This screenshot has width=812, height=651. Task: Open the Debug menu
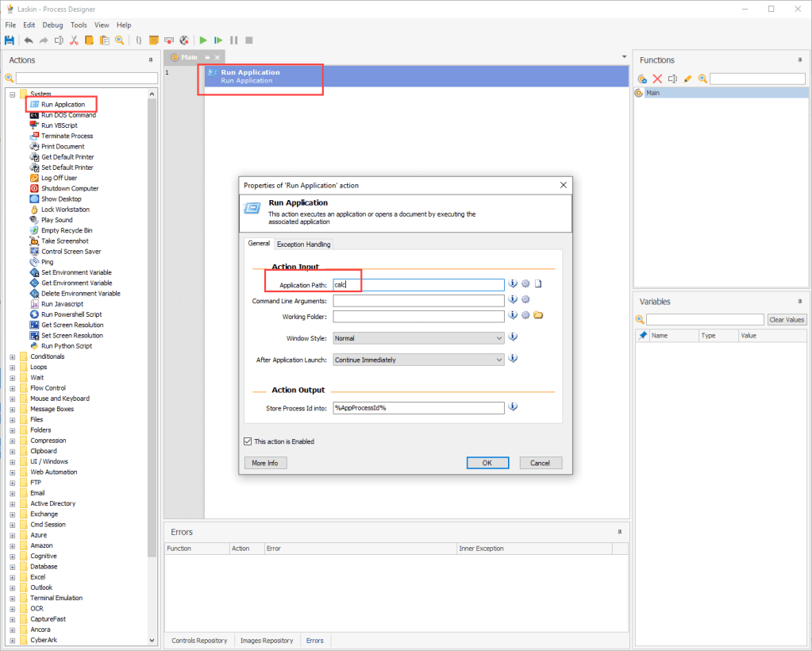pyautogui.click(x=52, y=25)
